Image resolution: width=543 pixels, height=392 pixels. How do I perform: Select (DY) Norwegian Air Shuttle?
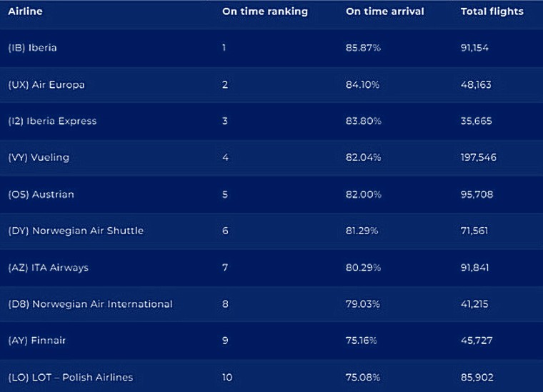point(76,231)
